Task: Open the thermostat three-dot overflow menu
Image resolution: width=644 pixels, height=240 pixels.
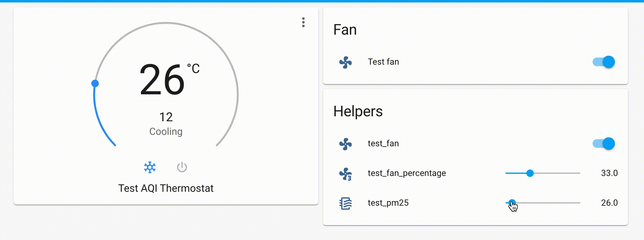Action: tap(303, 22)
